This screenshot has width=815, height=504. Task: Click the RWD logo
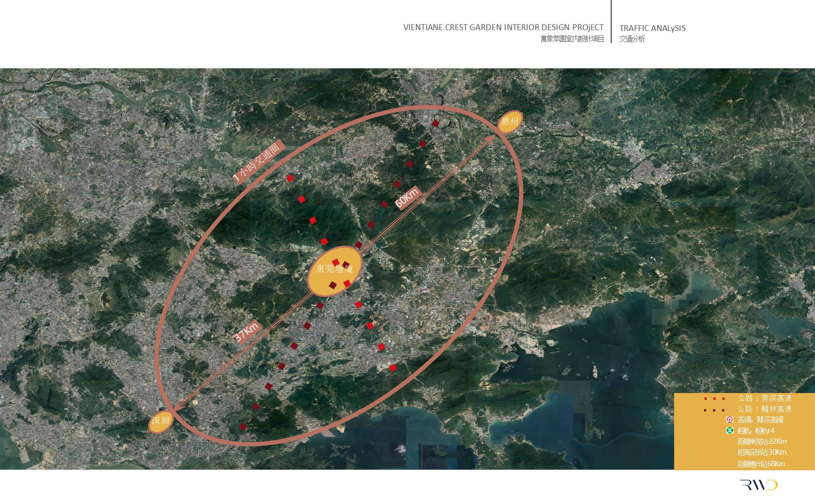[759, 485]
